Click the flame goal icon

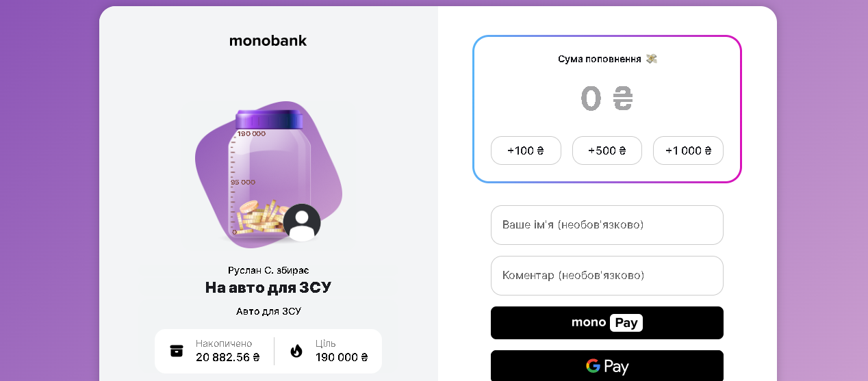(296, 351)
